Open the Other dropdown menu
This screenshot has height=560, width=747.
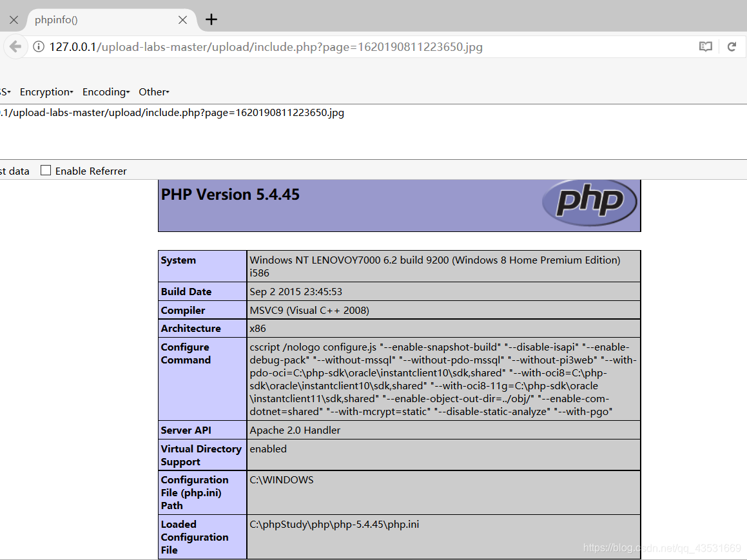(154, 92)
